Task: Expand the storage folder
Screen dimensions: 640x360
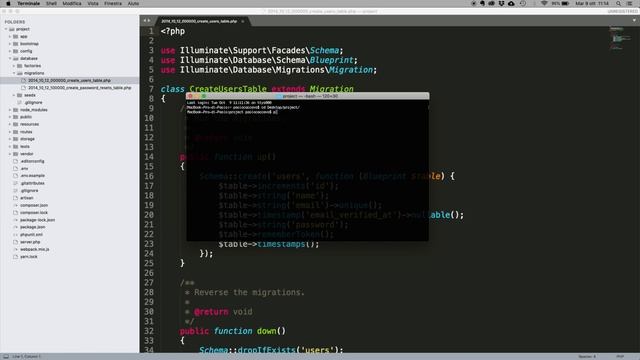Action: pyautogui.click(x=10, y=139)
